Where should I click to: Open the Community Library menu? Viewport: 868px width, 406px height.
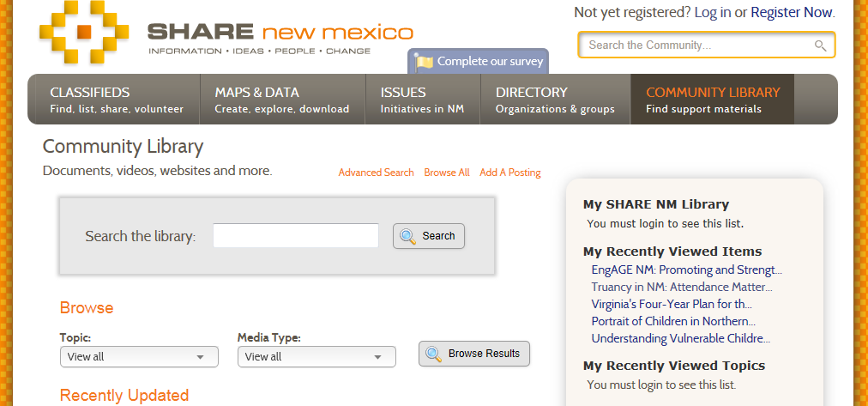pos(713,100)
